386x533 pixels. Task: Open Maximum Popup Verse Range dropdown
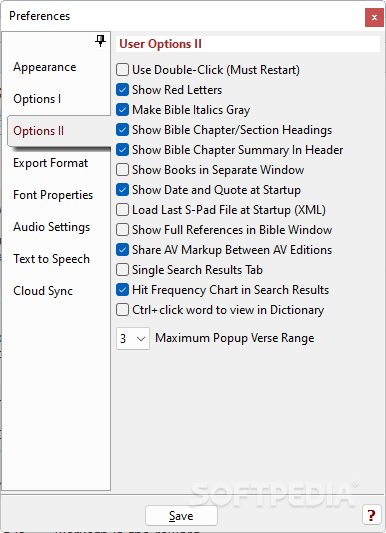(133, 339)
